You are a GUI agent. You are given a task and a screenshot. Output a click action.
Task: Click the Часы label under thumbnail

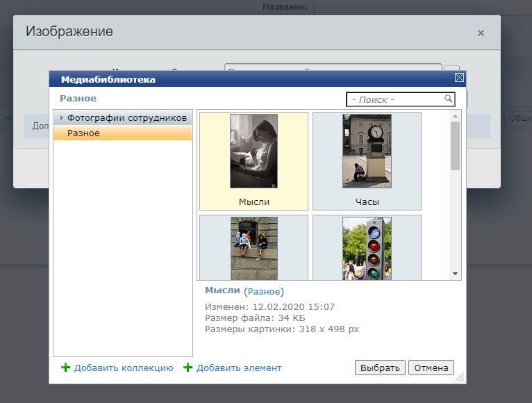click(367, 201)
